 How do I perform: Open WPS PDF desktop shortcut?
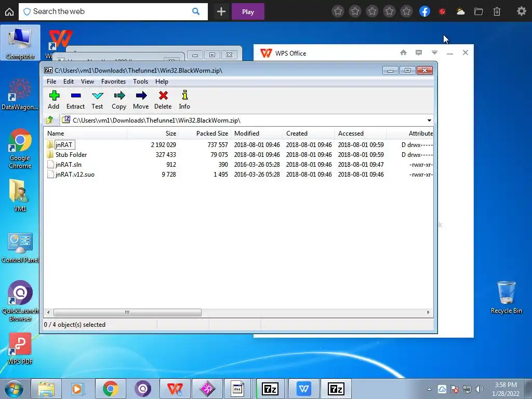[20, 349]
